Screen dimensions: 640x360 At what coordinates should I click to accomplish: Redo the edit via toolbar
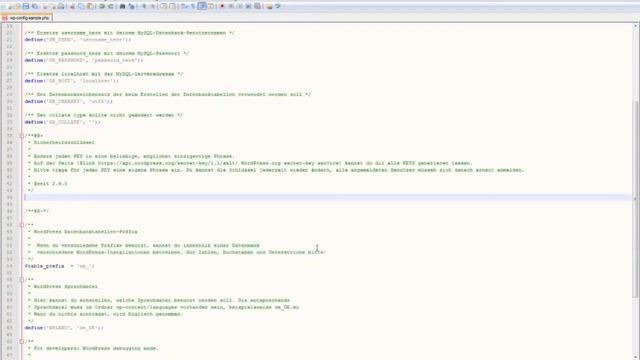coord(110,6)
